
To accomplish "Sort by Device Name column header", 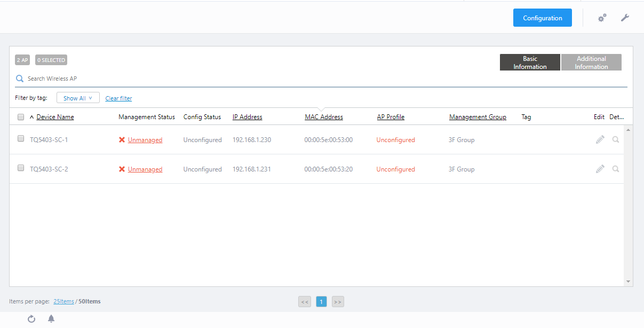I will tap(55, 117).
